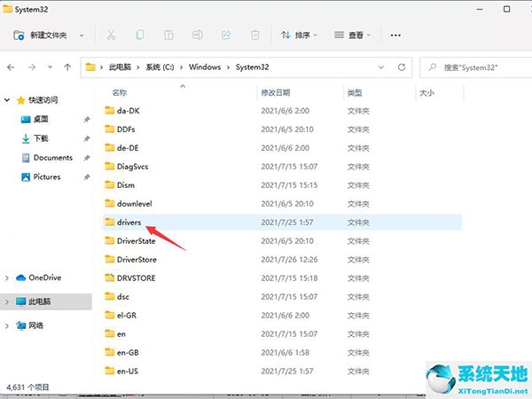Click Windows in the address bar
The height and width of the screenshot is (399, 532).
pyautogui.click(x=205, y=67)
